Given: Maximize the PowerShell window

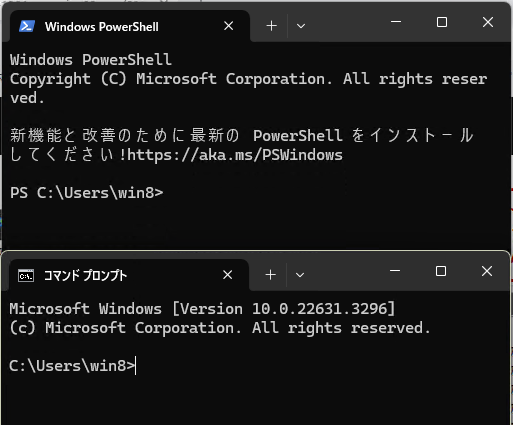Looking at the screenshot, I should point(442,22).
